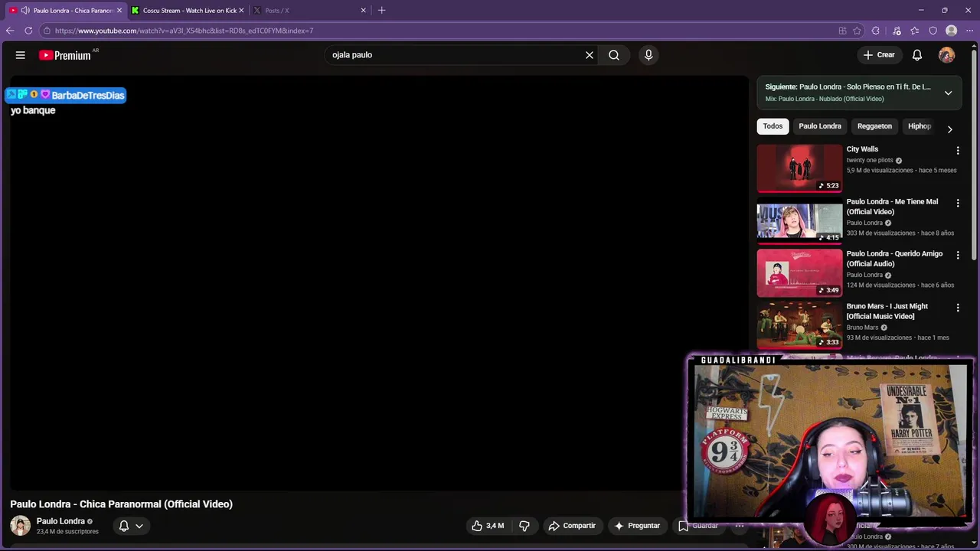Open the Bruno Mars video thumbnail

pyautogui.click(x=799, y=325)
